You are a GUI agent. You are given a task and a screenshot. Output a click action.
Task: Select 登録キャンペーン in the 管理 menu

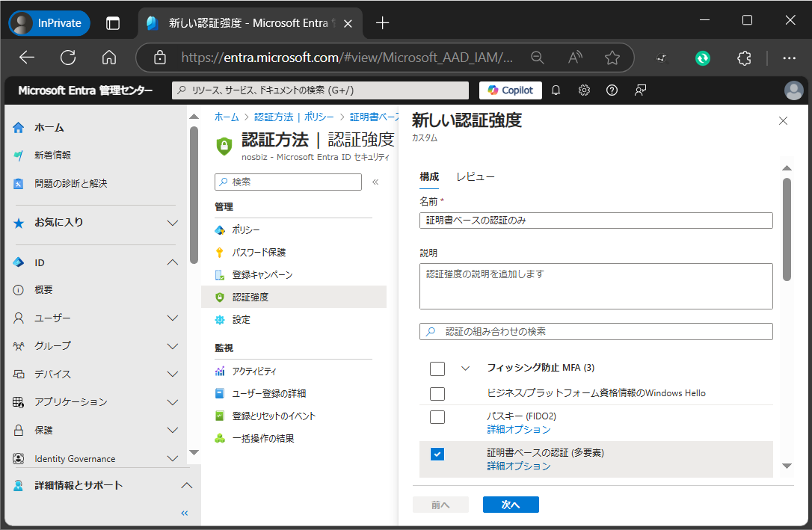(262, 275)
